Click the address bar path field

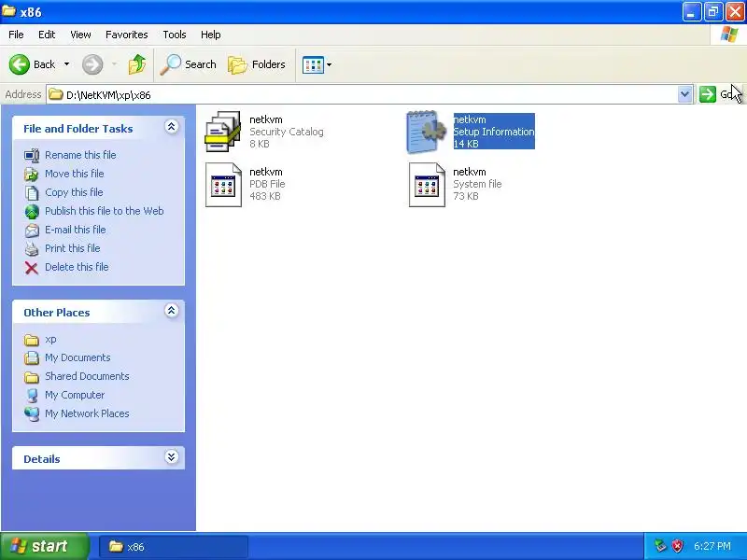(362, 95)
